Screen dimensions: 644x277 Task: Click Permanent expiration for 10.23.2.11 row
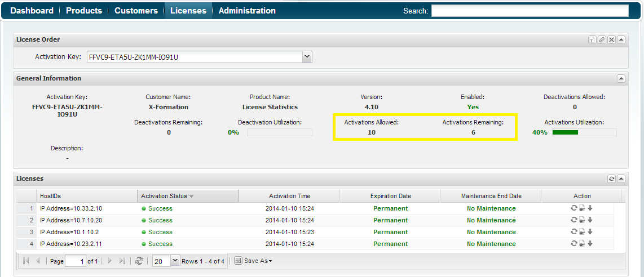point(391,244)
